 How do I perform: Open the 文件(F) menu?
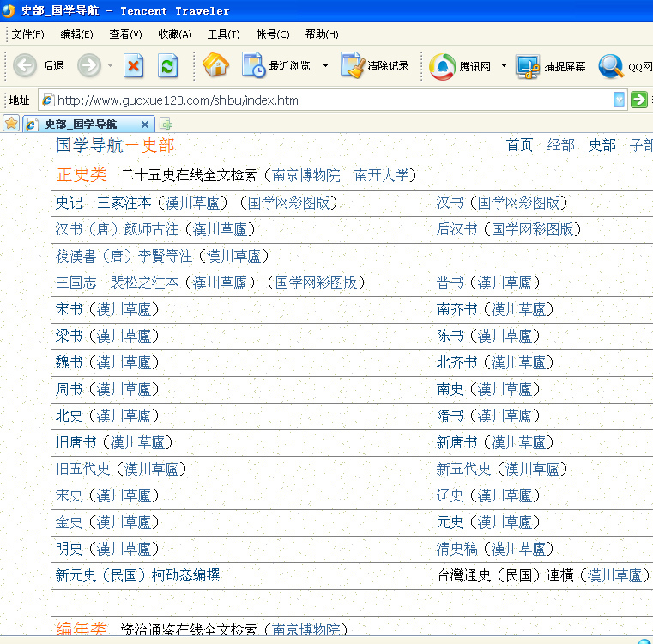click(28, 34)
